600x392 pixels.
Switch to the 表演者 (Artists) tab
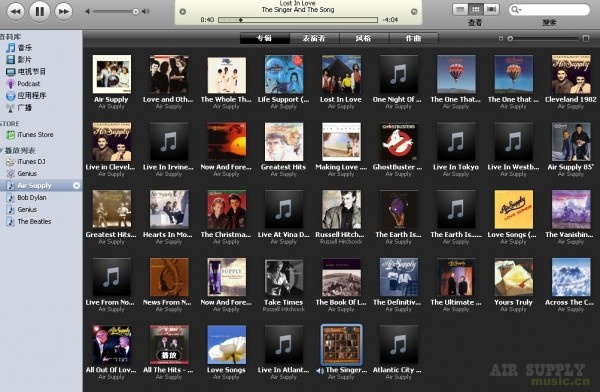point(314,38)
